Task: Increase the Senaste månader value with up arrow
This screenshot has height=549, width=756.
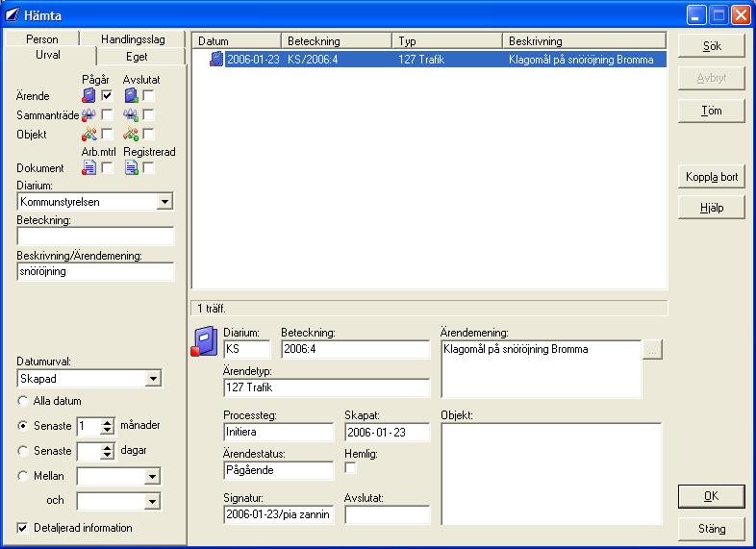Action: tap(108, 422)
